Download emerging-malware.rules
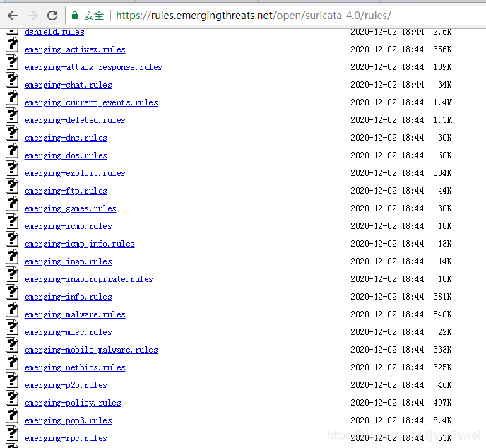 tap(75, 314)
